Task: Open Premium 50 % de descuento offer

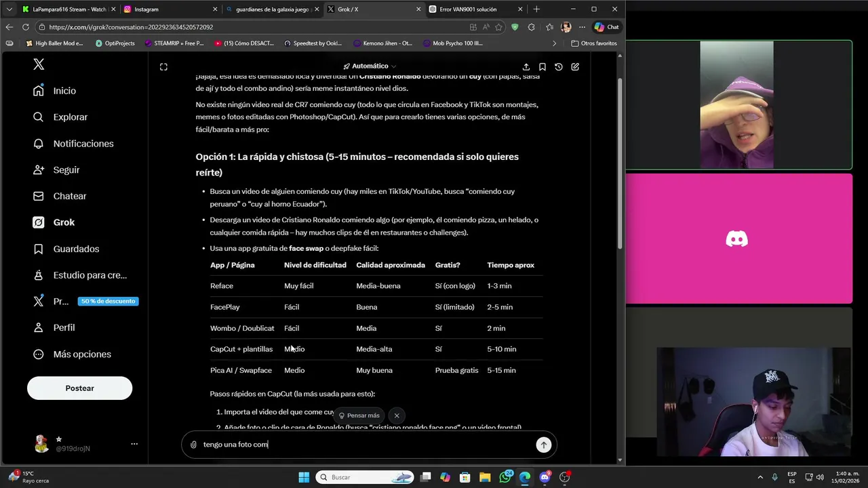Action: point(85,302)
